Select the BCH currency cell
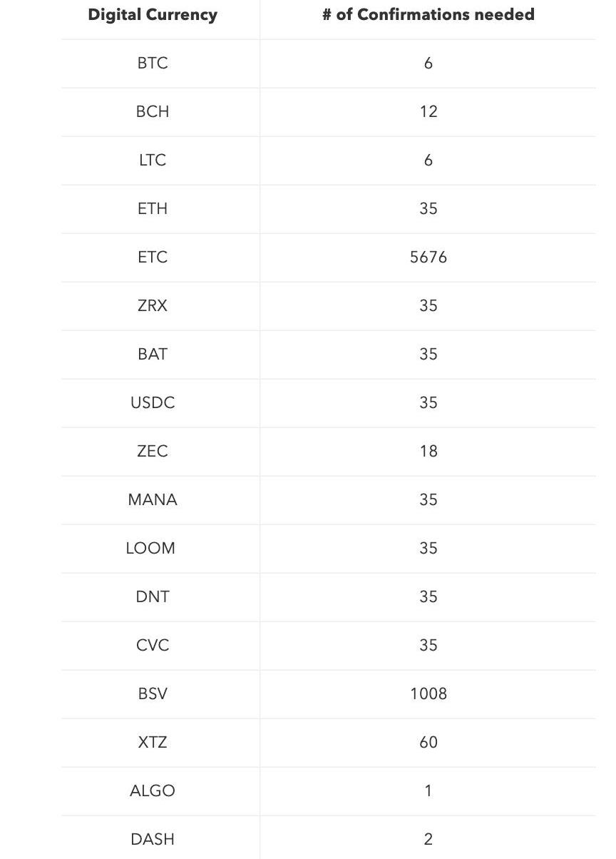This screenshot has width=616, height=859. (153, 112)
